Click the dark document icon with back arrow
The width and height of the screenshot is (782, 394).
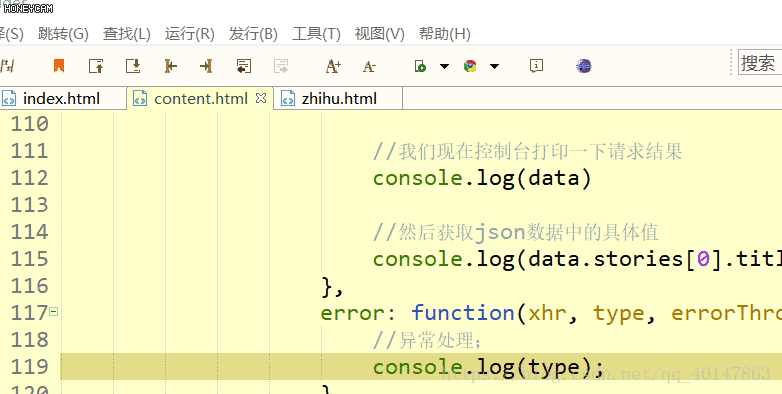[243, 66]
